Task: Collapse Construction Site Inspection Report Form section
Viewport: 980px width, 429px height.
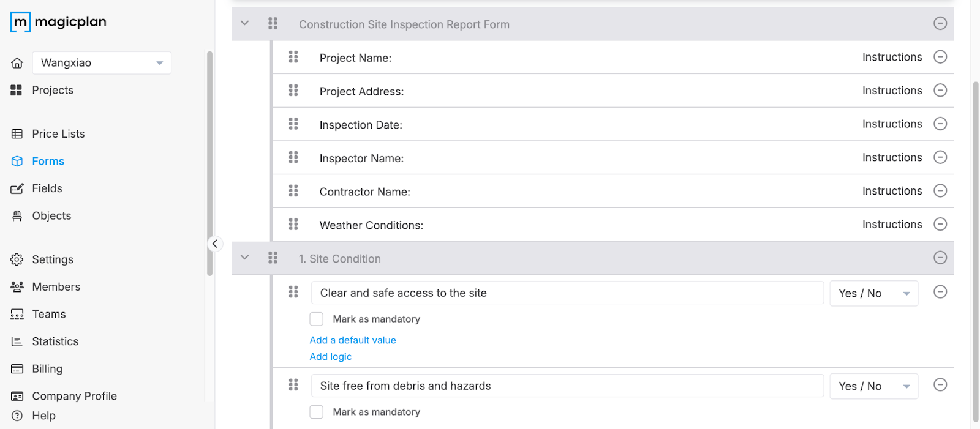Action: tap(245, 23)
